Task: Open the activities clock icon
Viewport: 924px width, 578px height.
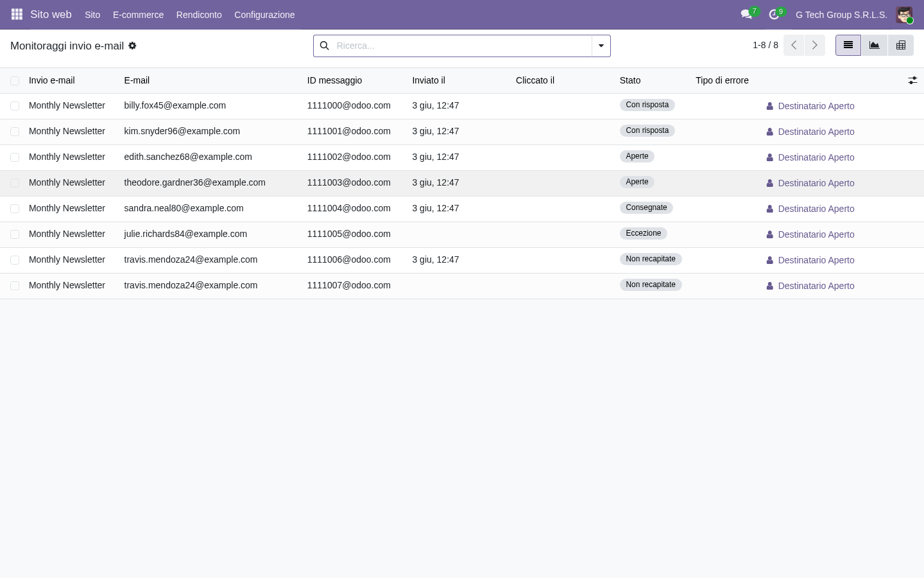Action: (774, 14)
